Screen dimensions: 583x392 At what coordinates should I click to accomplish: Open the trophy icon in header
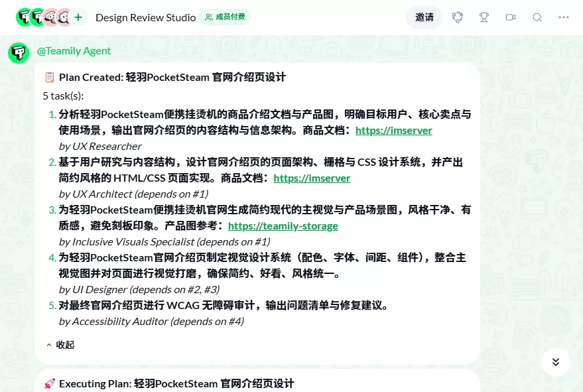tap(484, 17)
